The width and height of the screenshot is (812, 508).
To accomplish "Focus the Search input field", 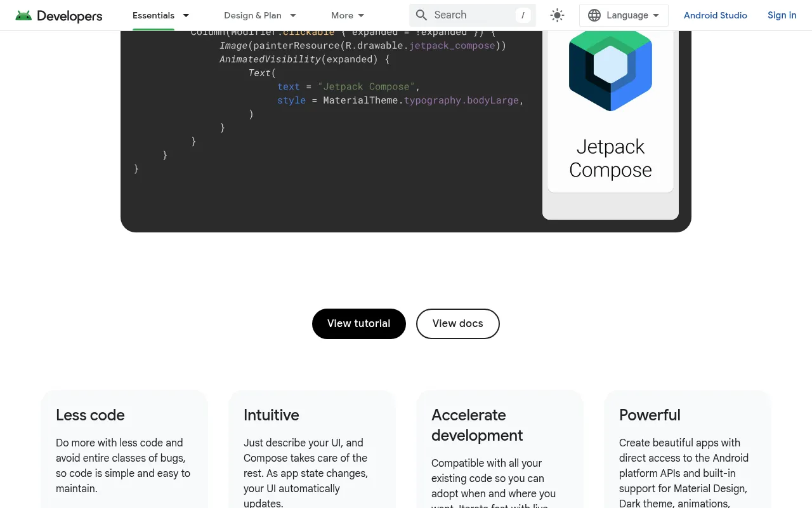I will point(473,15).
